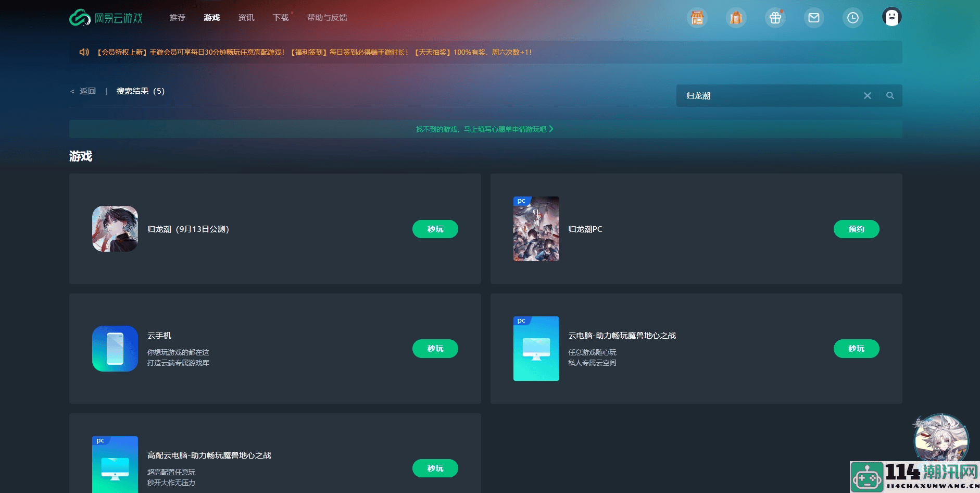
Task: Click the 云手机 phone icon
Action: click(x=115, y=349)
